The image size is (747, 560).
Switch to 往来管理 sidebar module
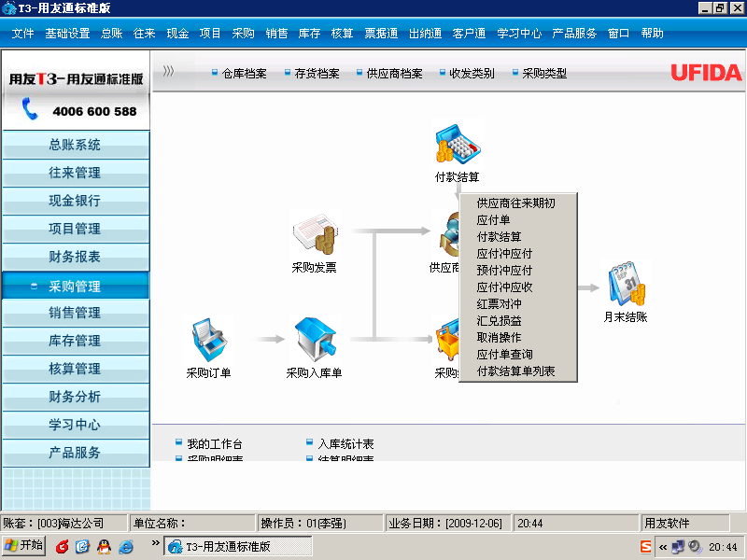(76, 173)
